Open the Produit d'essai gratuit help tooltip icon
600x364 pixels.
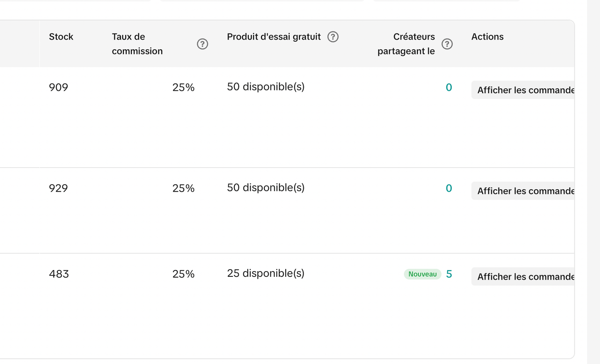(x=333, y=37)
